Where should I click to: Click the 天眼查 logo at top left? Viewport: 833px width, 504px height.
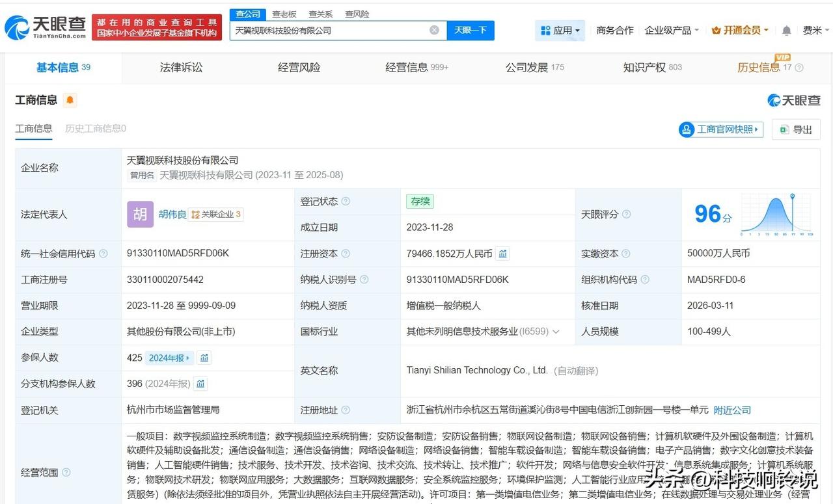46,27
